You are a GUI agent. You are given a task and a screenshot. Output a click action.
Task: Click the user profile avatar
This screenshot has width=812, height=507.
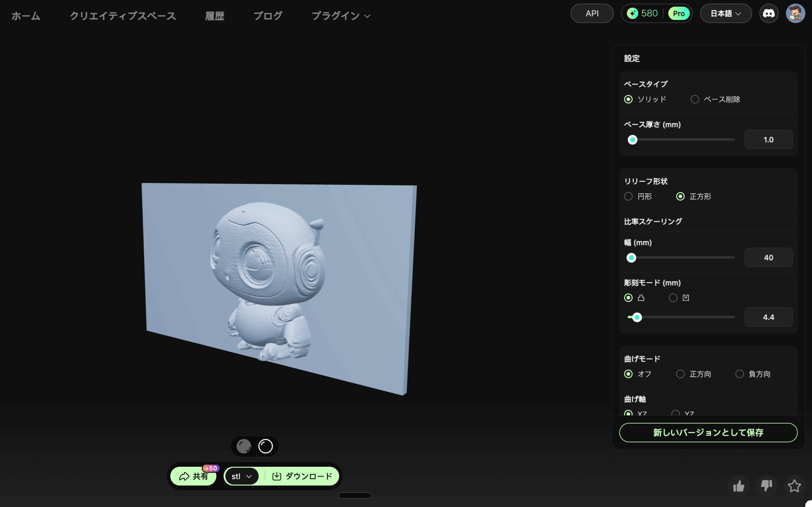(x=795, y=13)
